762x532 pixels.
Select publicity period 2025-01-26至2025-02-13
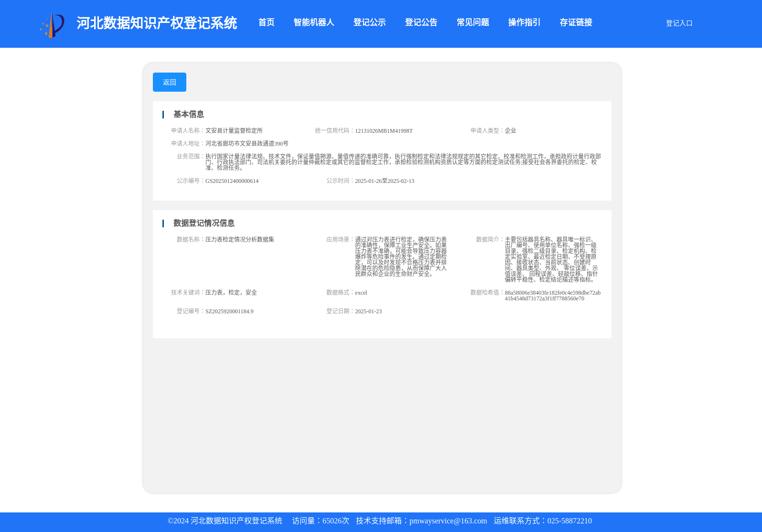[385, 181]
